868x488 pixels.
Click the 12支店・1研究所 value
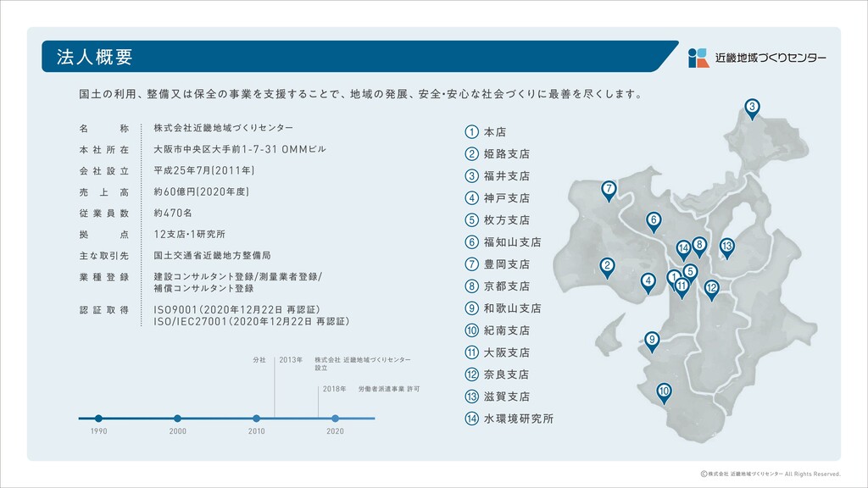point(189,234)
